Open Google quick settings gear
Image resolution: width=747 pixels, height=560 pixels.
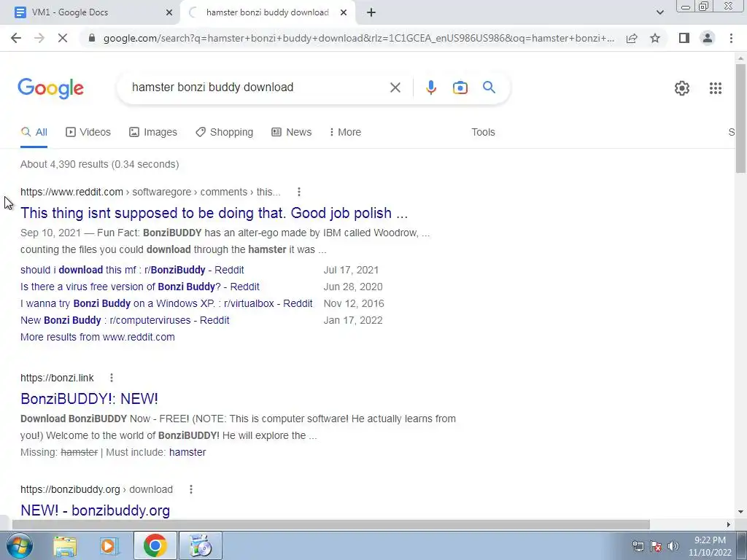[x=682, y=88]
